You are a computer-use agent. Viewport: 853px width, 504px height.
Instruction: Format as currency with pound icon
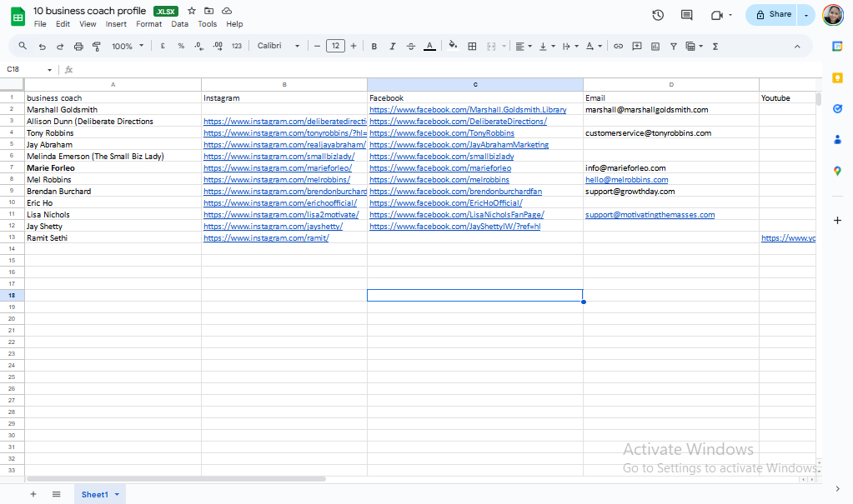point(163,46)
